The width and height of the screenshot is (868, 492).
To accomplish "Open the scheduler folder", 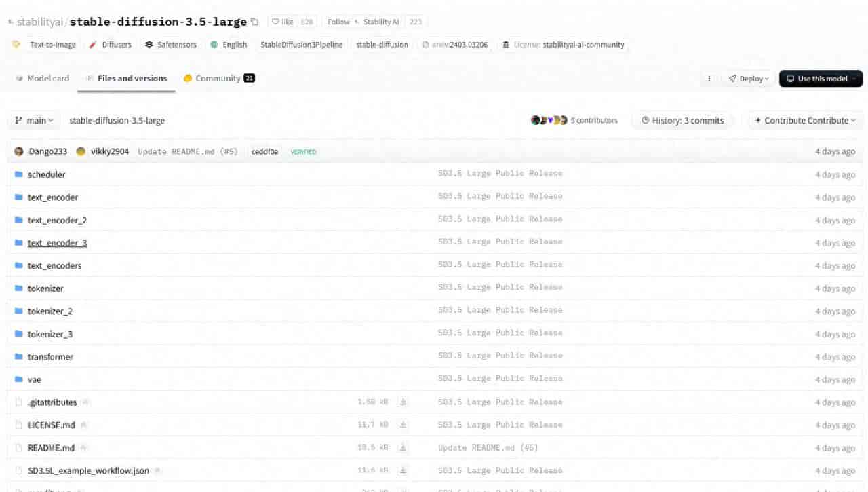I will [46, 174].
